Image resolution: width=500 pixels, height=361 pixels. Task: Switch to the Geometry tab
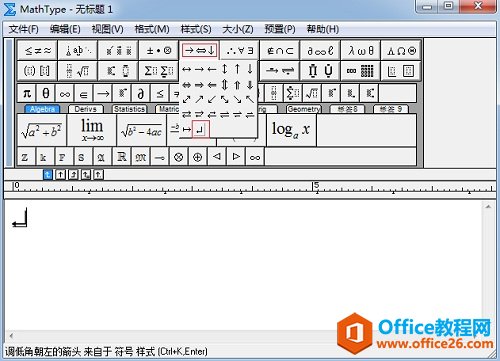pyautogui.click(x=304, y=109)
